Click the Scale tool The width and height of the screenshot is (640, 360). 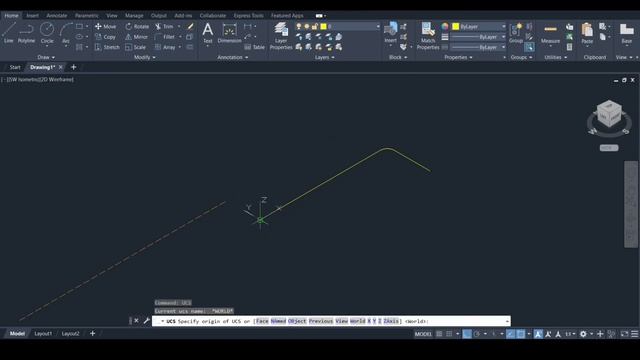click(136, 47)
